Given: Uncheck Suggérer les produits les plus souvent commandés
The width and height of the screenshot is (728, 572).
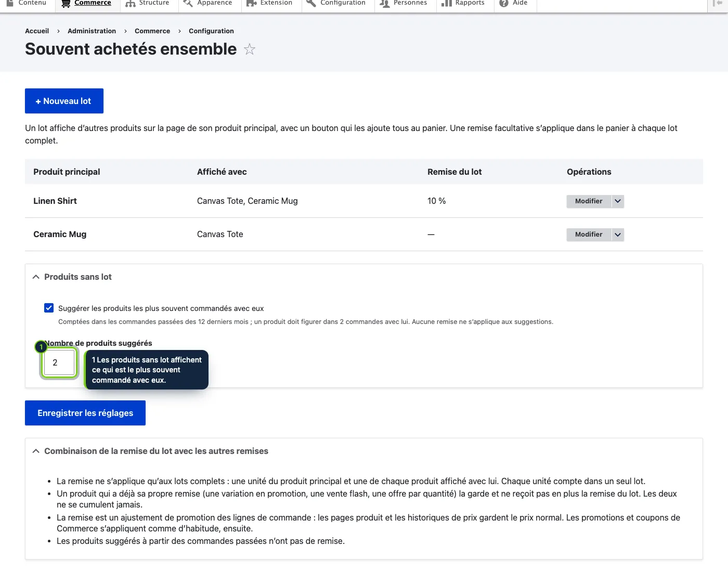Looking at the screenshot, I should click(49, 308).
